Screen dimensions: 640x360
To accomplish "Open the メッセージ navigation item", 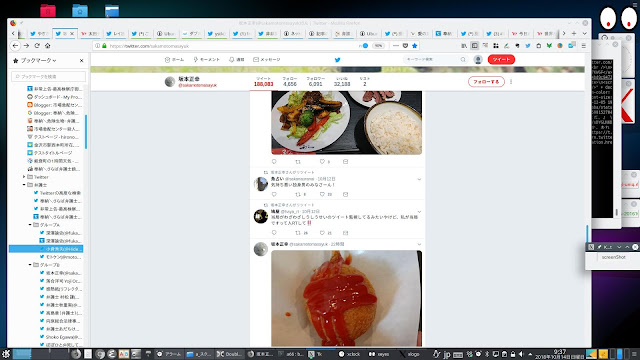I will point(267,60).
